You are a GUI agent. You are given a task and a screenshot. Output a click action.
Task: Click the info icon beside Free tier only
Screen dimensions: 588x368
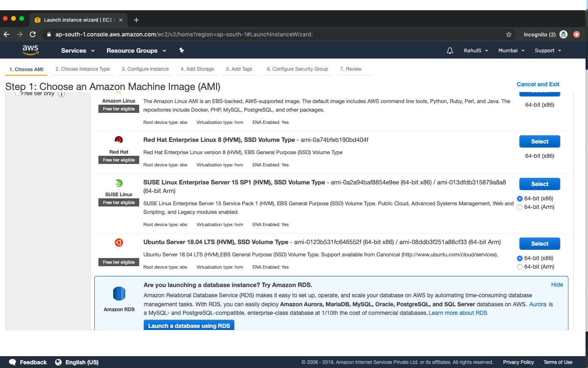click(61, 94)
